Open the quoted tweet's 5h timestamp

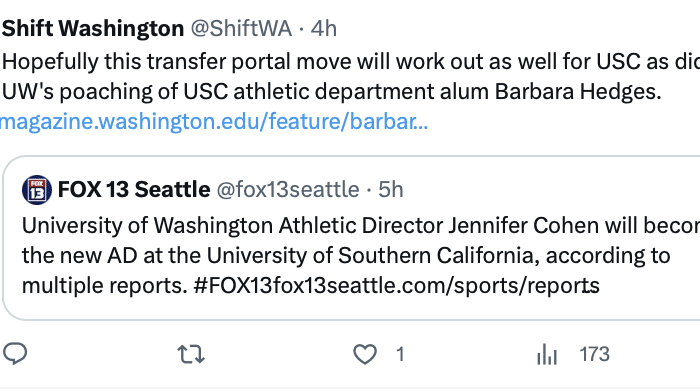tap(391, 190)
